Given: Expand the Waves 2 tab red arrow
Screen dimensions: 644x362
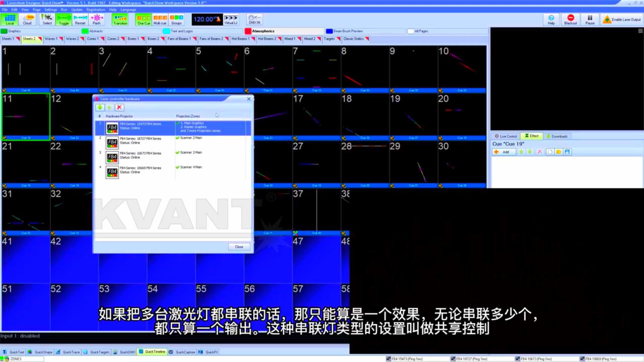Looking at the screenshot, I should click(82, 39).
